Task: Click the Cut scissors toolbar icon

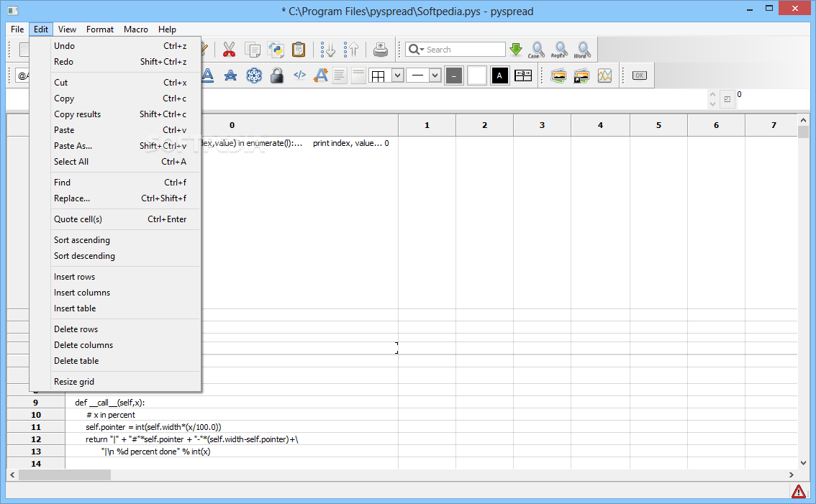Action: point(229,50)
